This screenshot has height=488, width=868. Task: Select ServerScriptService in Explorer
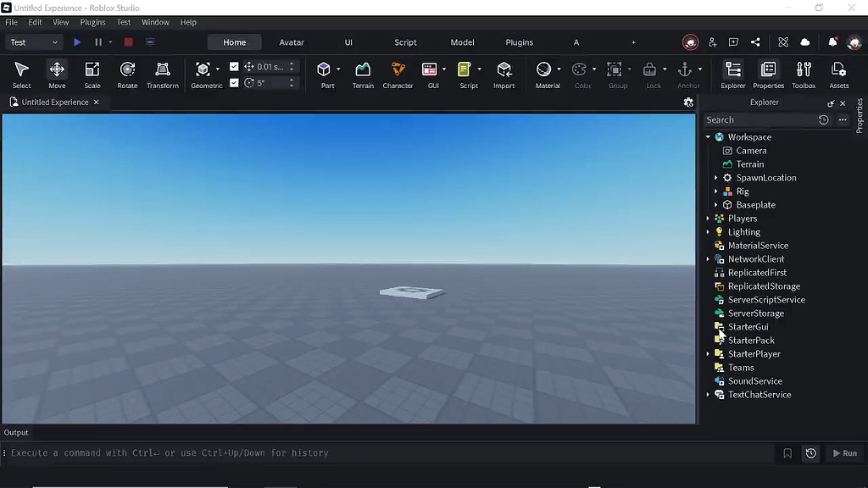(x=766, y=300)
